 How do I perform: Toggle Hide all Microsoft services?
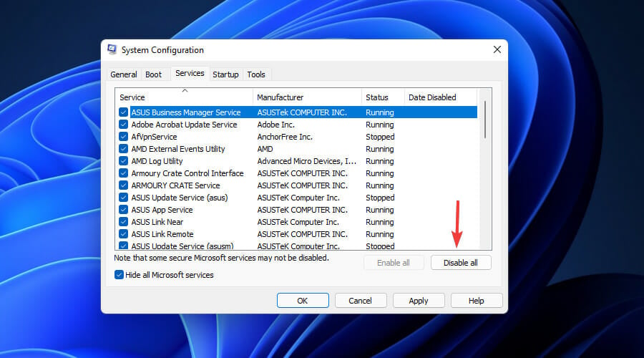(x=119, y=274)
